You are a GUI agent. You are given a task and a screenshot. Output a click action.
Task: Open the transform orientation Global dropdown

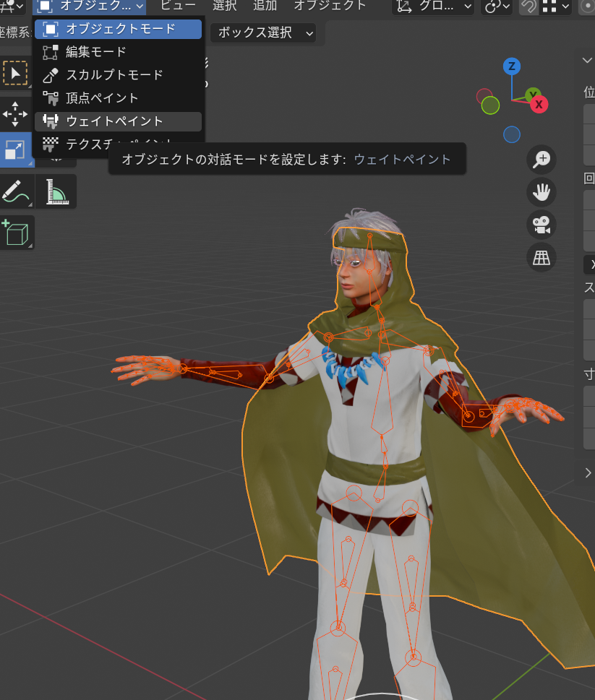[433, 7]
